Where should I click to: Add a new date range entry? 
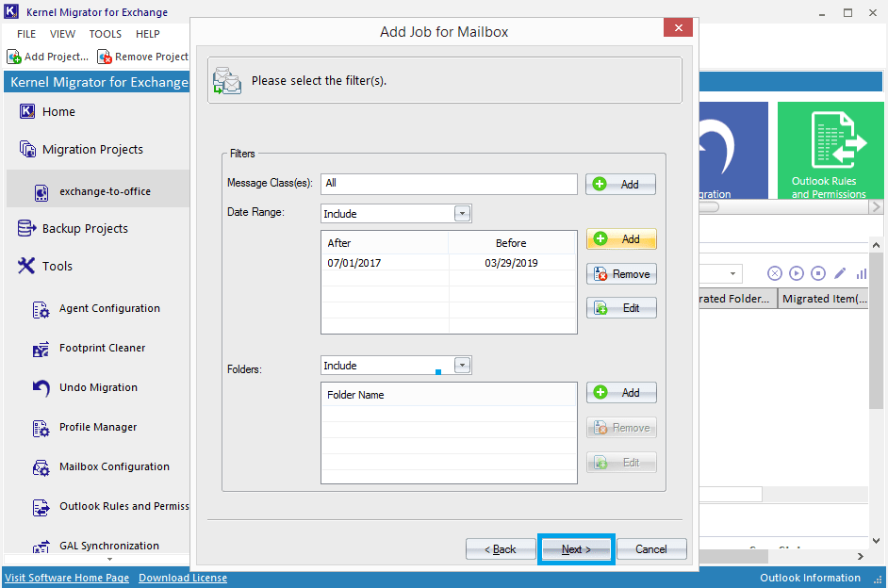(621, 238)
